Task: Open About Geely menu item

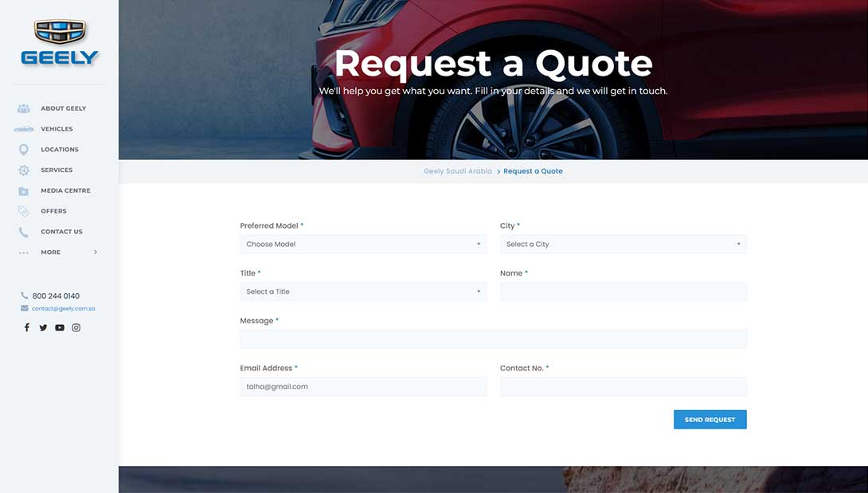Action: (x=63, y=108)
